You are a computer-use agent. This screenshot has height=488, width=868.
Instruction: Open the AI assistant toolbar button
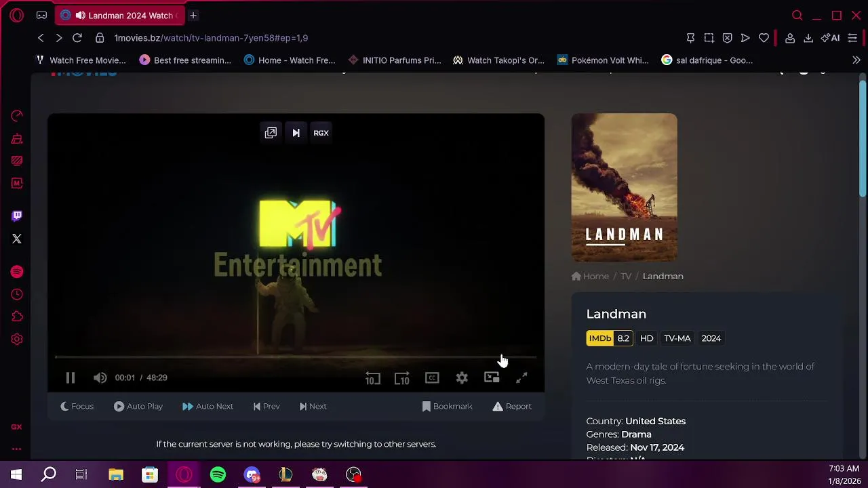(830, 38)
